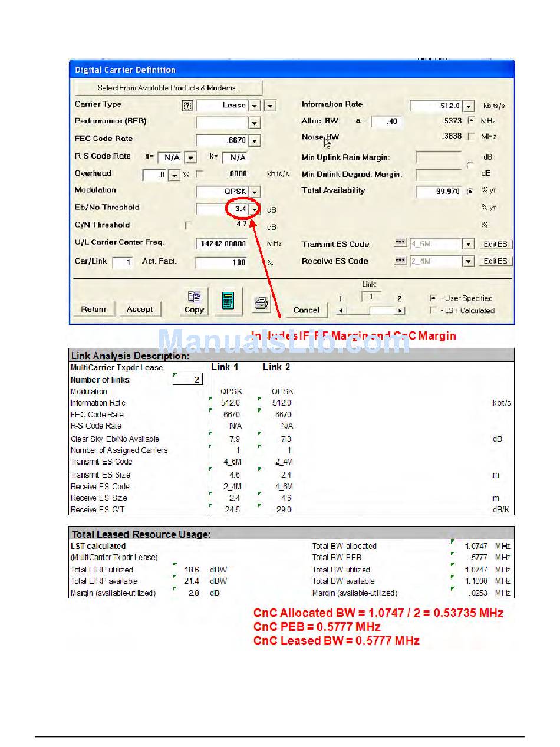Click the Link selector scrollbar track
The width and height of the screenshot is (560, 747).
pyautogui.click(x=371, y=311)
